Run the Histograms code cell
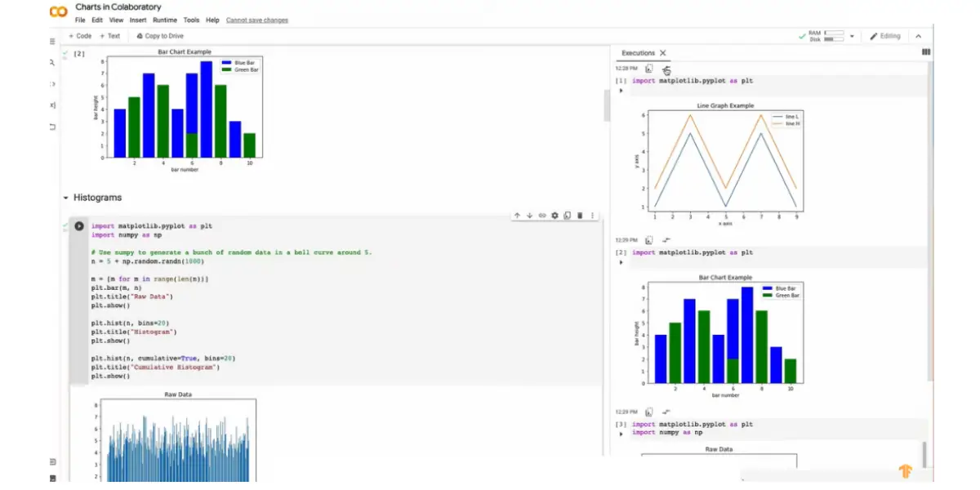This screenshot has height=490, width=980. pos(79,226)
